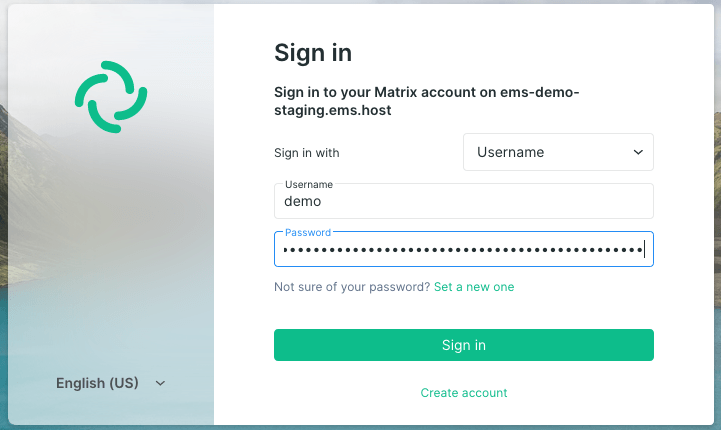Screen dimensions: 721x430
Task: Click the floating Username field label
Action: tap(309, 184)
